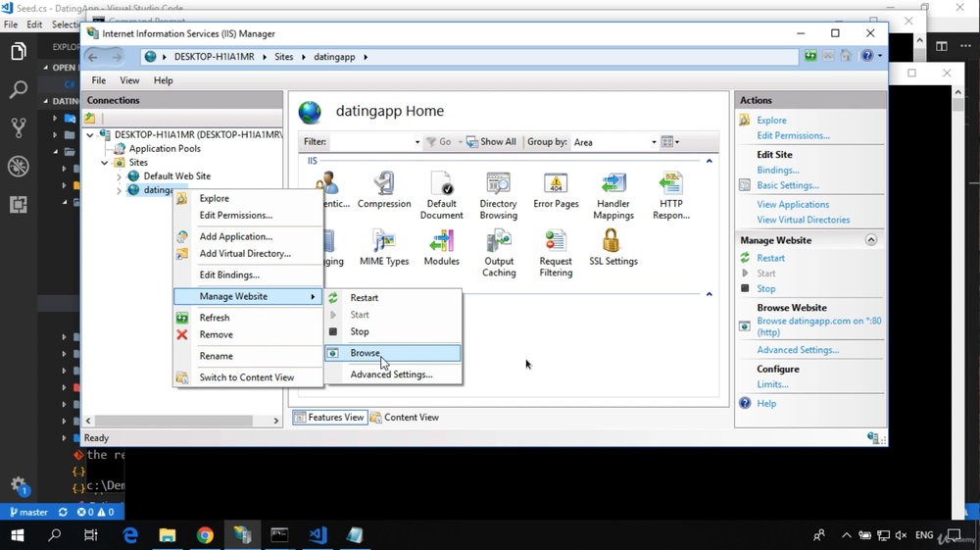Select Explore in the context menu
Viewport: 980px width, 550px height.
click(x=248, y=198)
